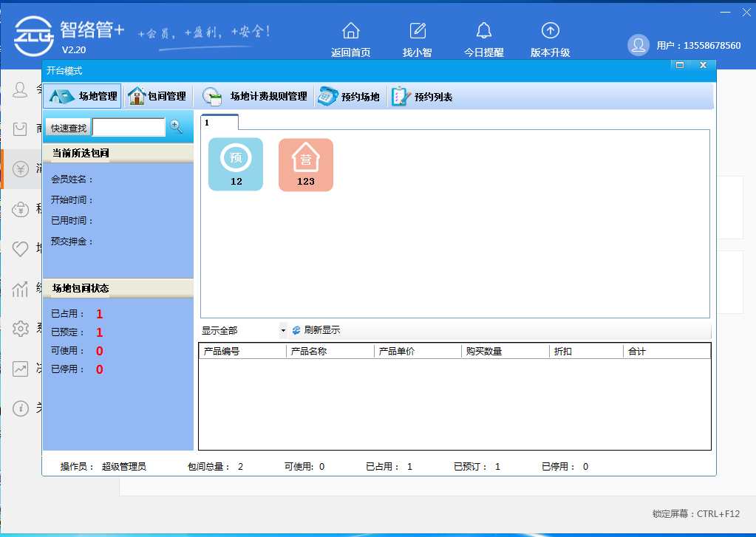Click the quick search input field
The image size is (756, 537).
[129, 127]
